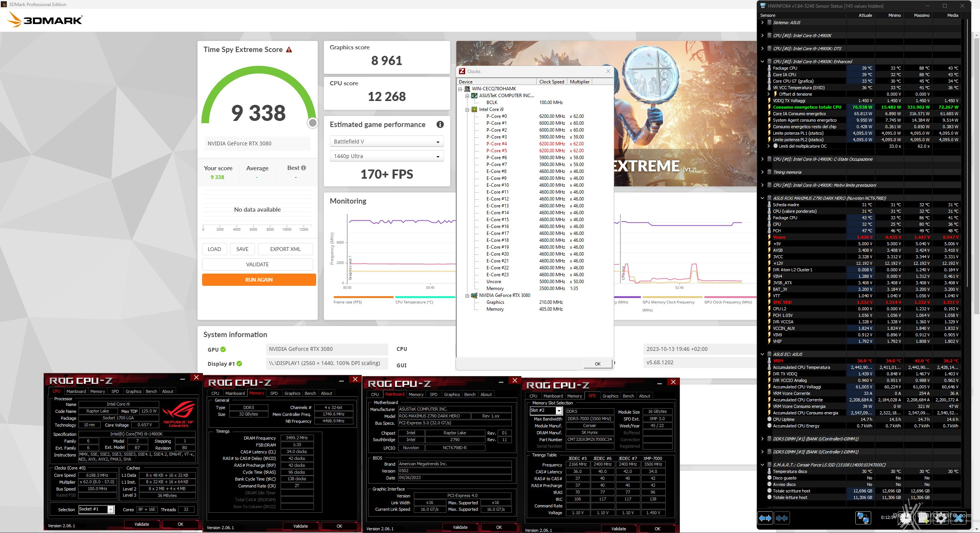Collapse the ASUS ROG MAXIMUS Z790 DARK HERO group
This screenshot has height=533, width=980.
[762, 198]
